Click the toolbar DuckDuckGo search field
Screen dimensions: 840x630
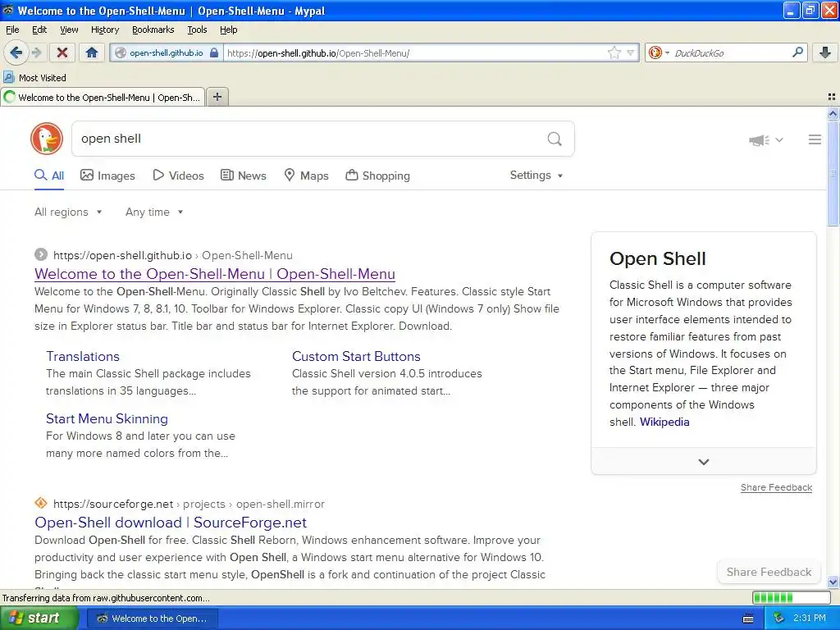pos(730,52)
